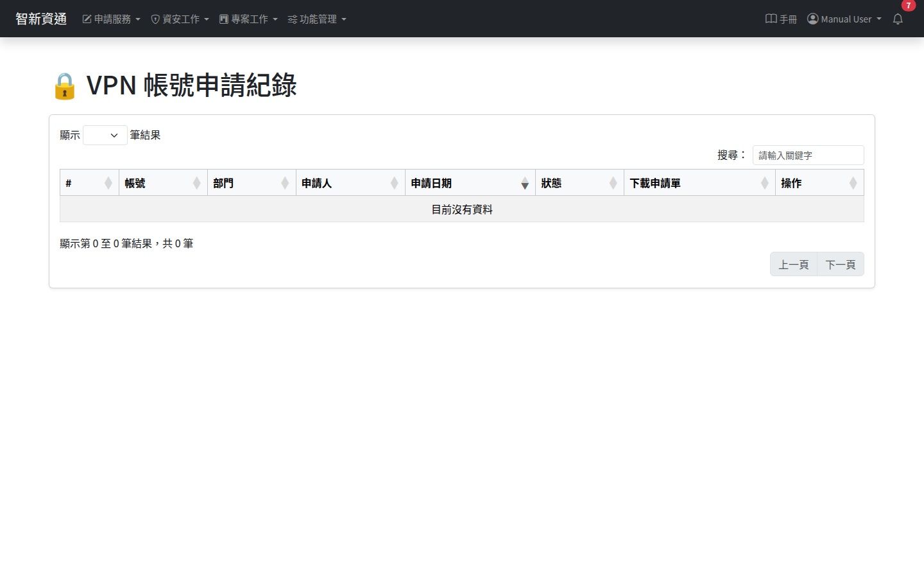The width and height of the screenshot is (924, 578).
Task: Sort table by # column
Action: (x=89, y=183)
